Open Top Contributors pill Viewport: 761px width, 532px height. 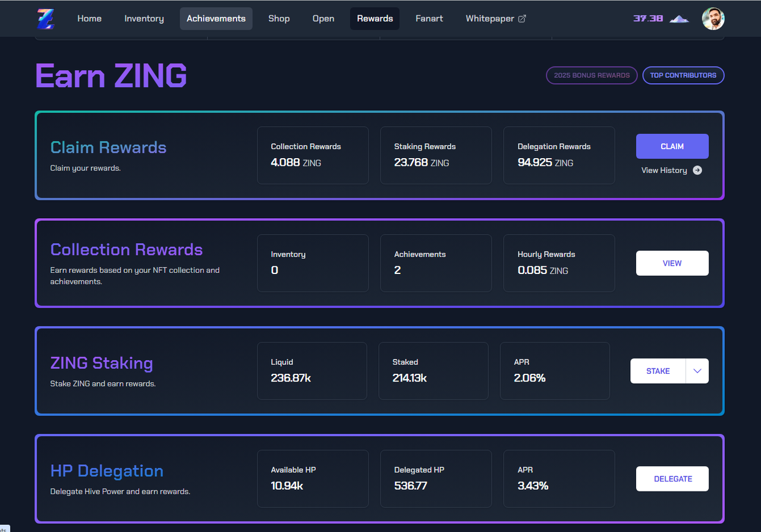[683, 75]
